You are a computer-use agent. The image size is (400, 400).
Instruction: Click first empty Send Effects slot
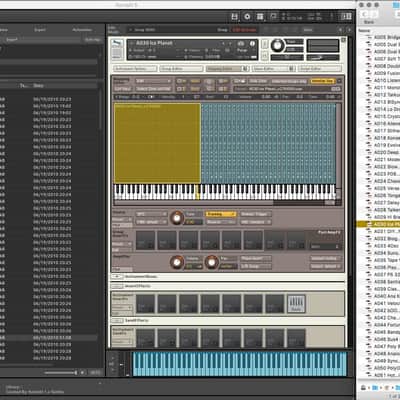point(145,338)
